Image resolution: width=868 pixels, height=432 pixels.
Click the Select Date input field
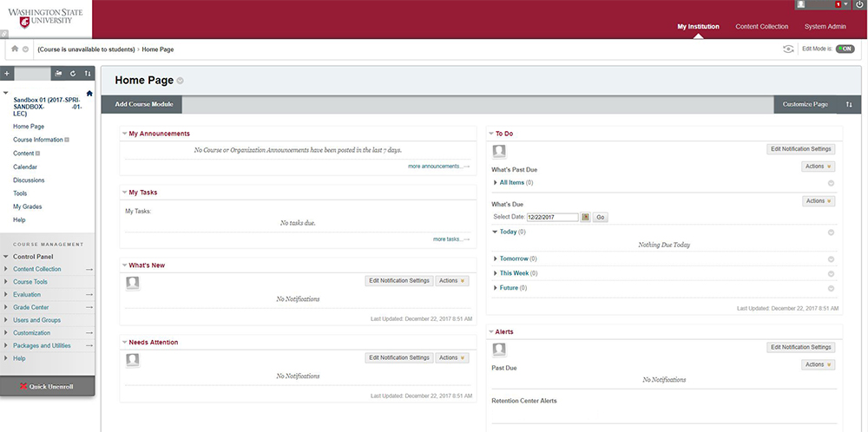tap(552, 218)
